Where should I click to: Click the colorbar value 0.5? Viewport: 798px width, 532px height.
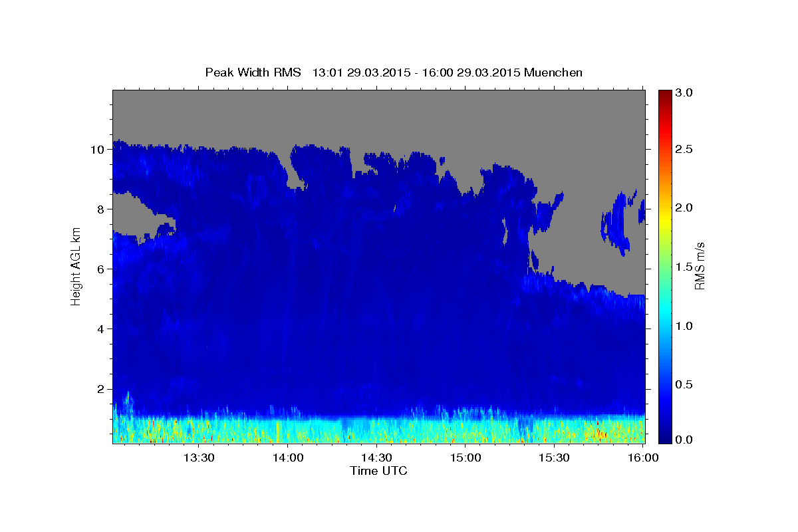tap(684, 384)
